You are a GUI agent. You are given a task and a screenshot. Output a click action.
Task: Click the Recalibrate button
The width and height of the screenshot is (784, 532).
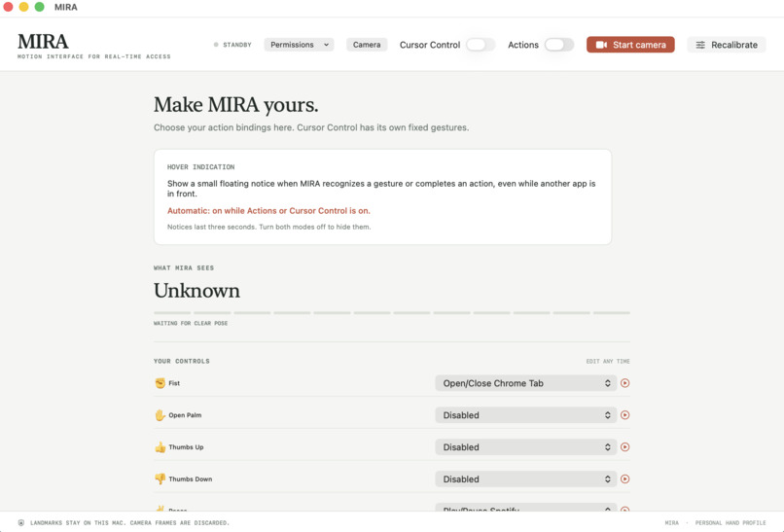(x=726, y=45)
